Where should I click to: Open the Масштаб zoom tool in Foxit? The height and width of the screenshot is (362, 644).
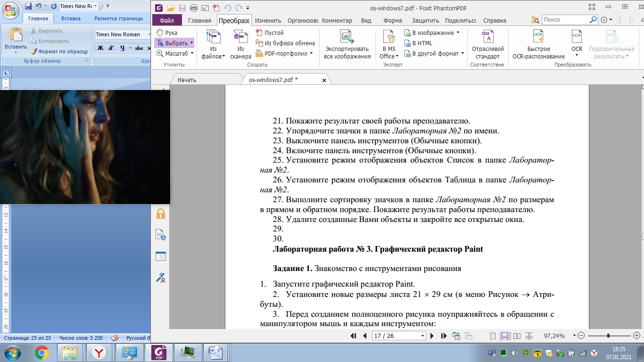[174, 53]
